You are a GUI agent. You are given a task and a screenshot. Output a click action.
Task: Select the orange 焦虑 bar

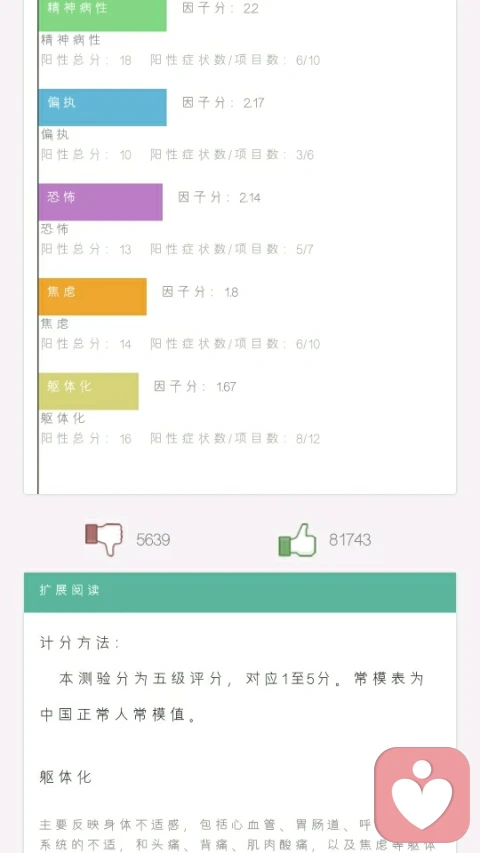pyautogui.click(x=93, y=296)
